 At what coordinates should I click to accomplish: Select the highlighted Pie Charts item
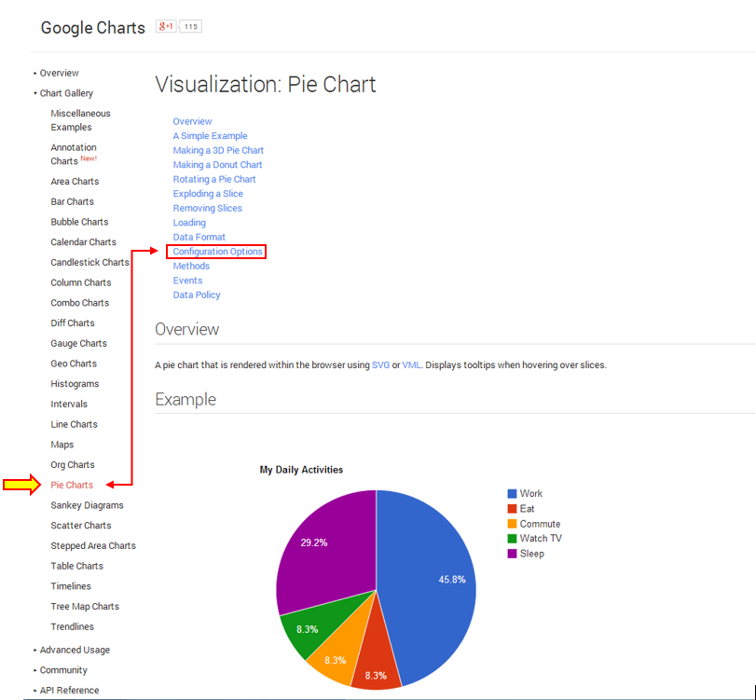pos(72,485)
